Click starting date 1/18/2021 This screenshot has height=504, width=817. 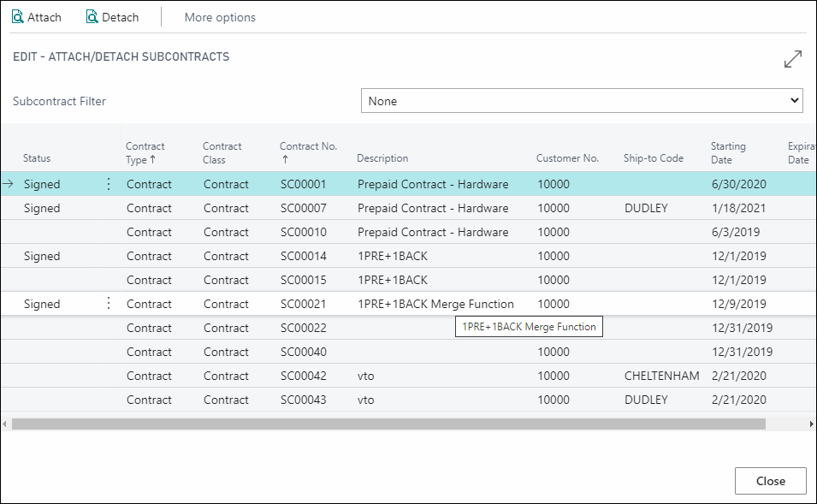(x=739, y=208)
